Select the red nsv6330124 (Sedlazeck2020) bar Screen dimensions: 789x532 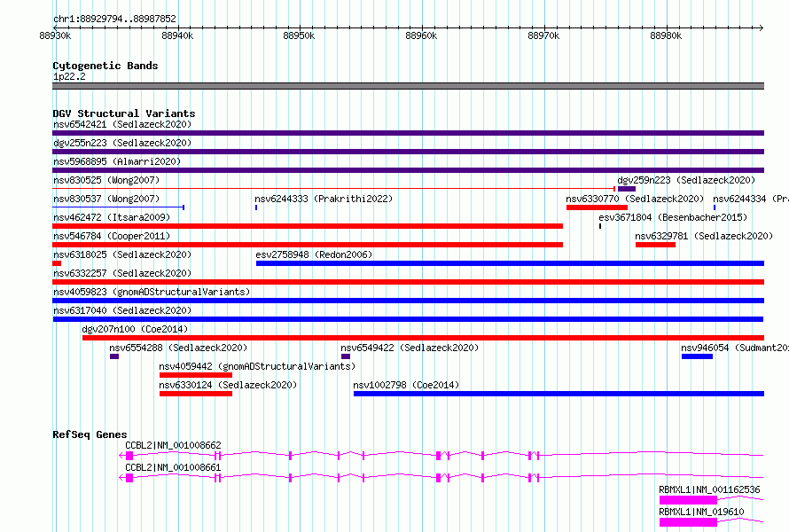pos(196,394)
